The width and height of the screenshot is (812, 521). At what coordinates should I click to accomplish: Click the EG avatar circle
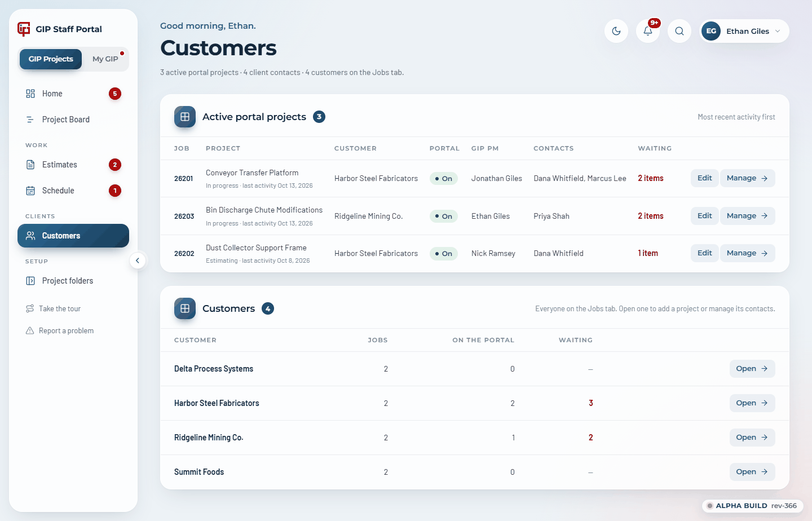point(712,31)
